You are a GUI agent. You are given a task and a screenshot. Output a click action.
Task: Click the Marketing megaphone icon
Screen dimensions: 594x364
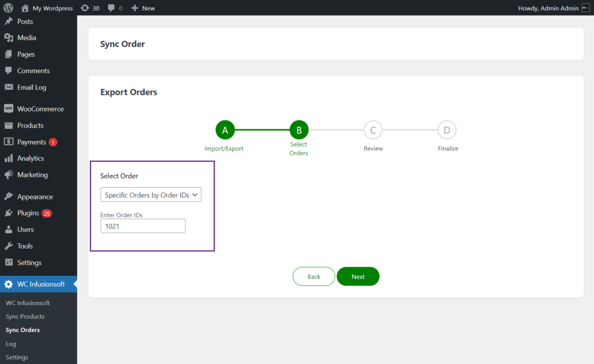pos(9,174)
